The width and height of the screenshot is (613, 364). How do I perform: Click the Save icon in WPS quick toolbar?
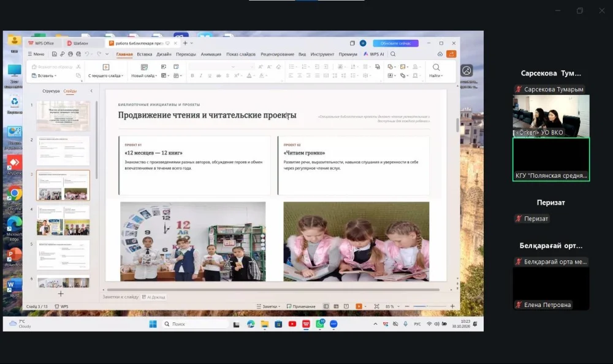tap(55, 54)
